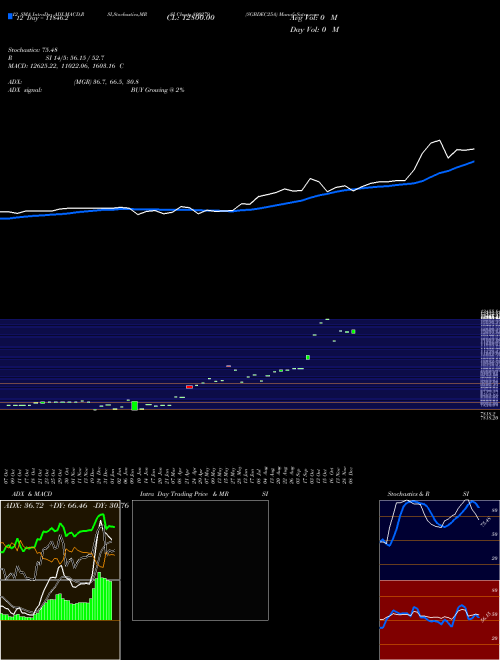The height and width of the screenshot is (660, 500).
Task: Click the 'ADX & MACD' panel title
Action: coord(32,494)
